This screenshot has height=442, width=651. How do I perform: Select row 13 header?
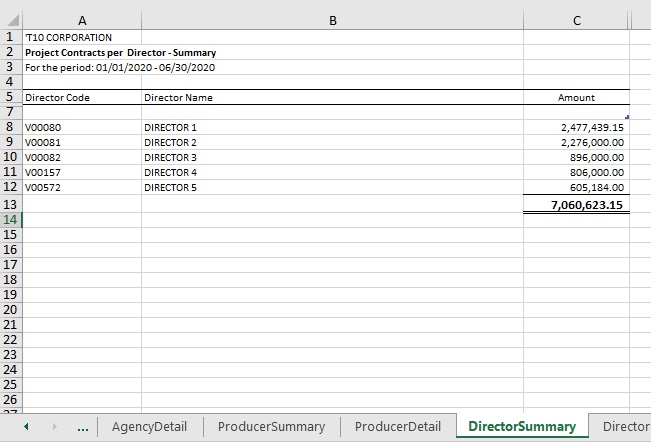pos(11,204)
